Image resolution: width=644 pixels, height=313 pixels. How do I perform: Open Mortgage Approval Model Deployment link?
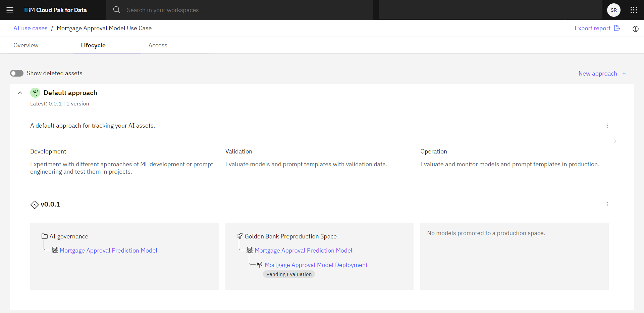tap(316, 265)
